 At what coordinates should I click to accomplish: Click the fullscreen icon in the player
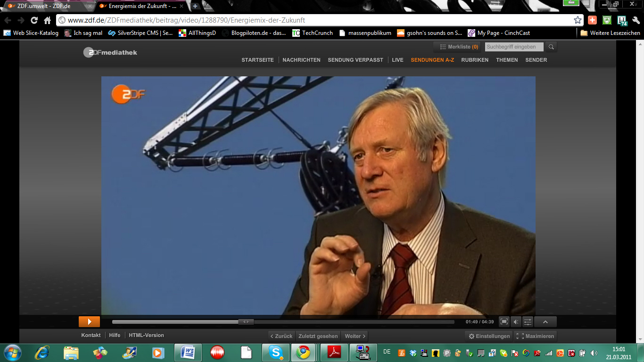504,322
